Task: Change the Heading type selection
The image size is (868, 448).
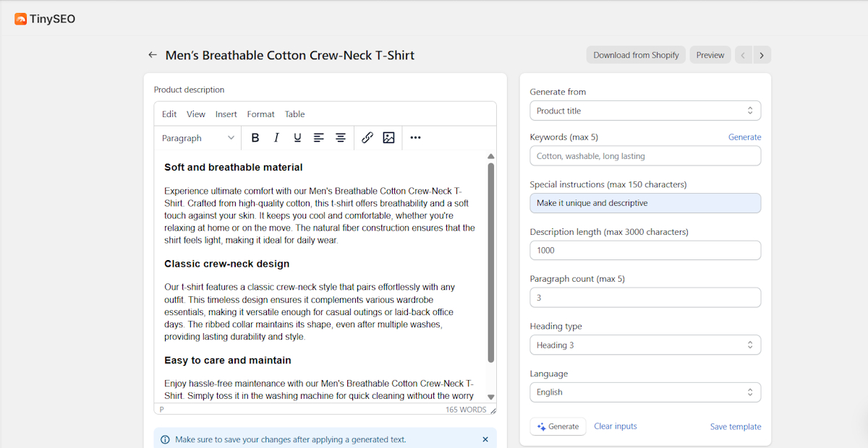Action: click(644, 345)
